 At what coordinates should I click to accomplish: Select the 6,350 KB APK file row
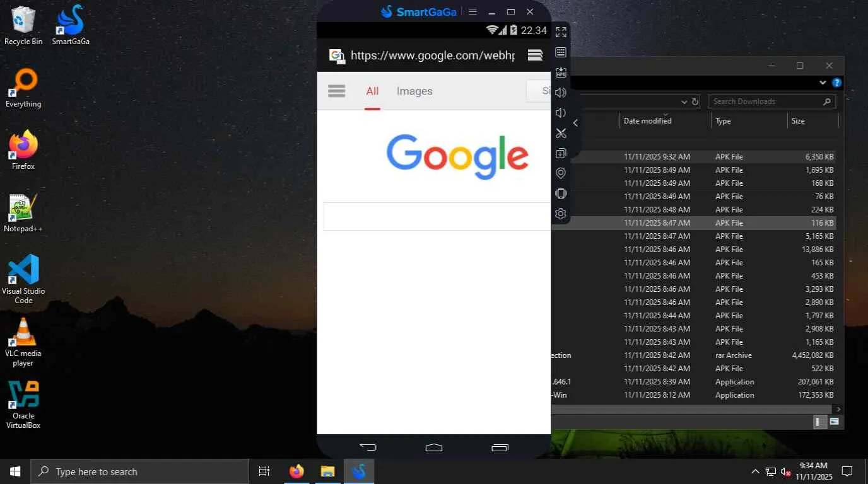[694, 157]
